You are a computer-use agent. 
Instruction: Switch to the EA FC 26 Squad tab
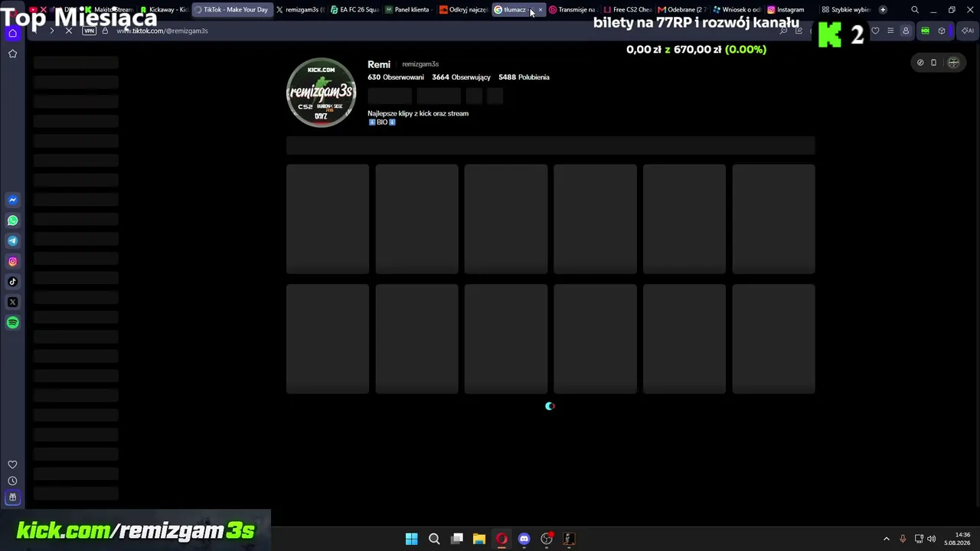coord(354,10)
